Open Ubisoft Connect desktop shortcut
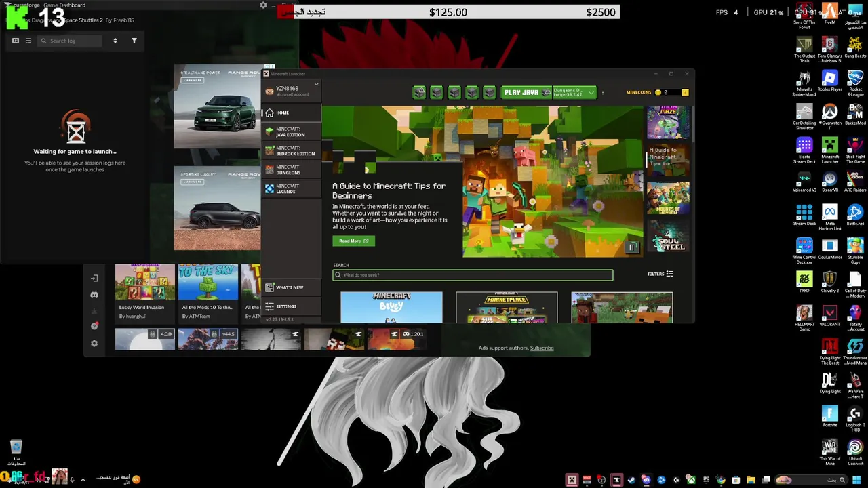868x488 pixels. (855, 453)
